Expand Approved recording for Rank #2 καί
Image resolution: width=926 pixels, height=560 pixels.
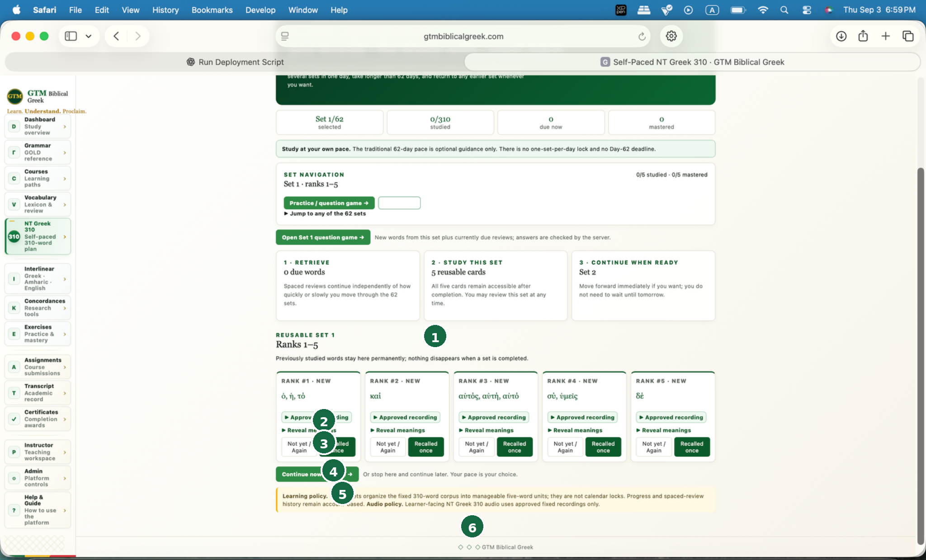coord(405,417)
